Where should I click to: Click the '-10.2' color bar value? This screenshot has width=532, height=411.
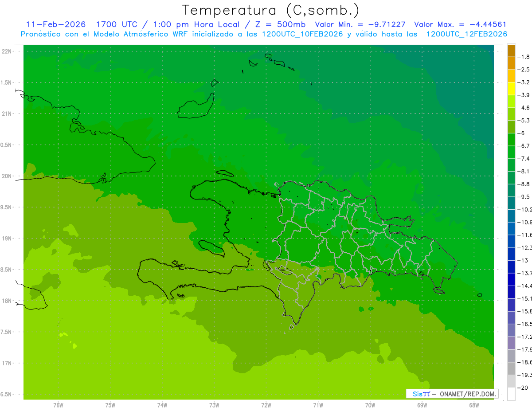click(x=525, y=209)
